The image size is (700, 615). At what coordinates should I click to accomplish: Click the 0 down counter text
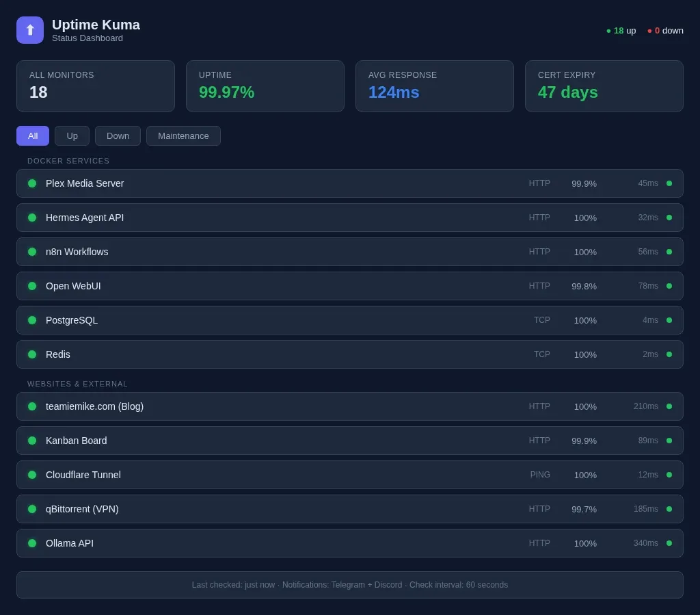(669, 31)
